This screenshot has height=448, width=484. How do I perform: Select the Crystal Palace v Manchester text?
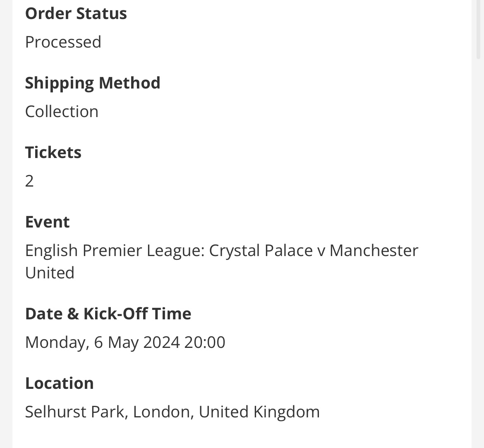coord(314,250)
